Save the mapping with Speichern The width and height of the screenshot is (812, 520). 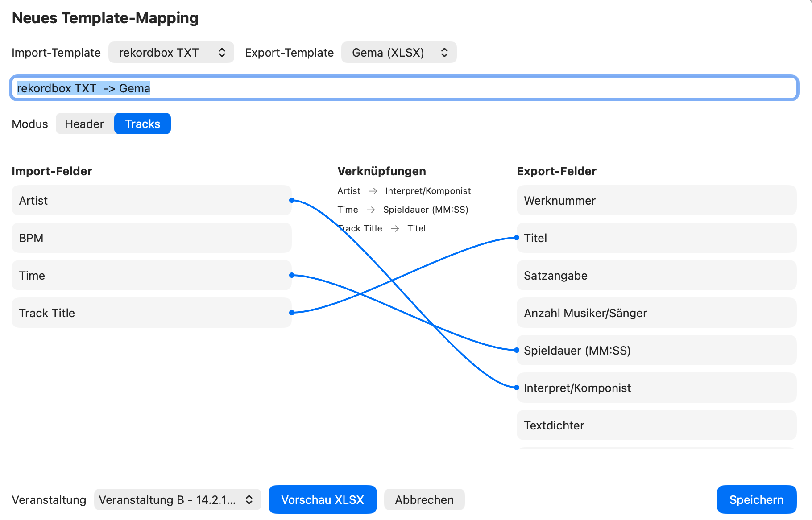pyautogui.click(x=756, y=499)
